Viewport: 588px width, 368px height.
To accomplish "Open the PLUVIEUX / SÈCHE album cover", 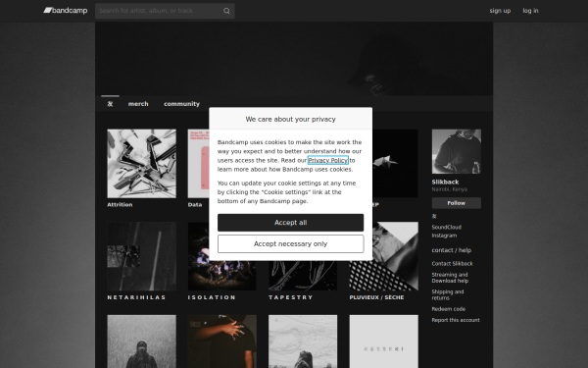I will coord(395,256).
